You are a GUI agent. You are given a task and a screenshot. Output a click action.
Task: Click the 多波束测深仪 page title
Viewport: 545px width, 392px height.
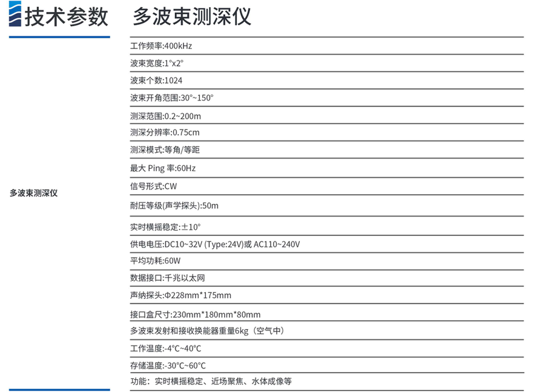pyautogui.click(x=191, y=16)
